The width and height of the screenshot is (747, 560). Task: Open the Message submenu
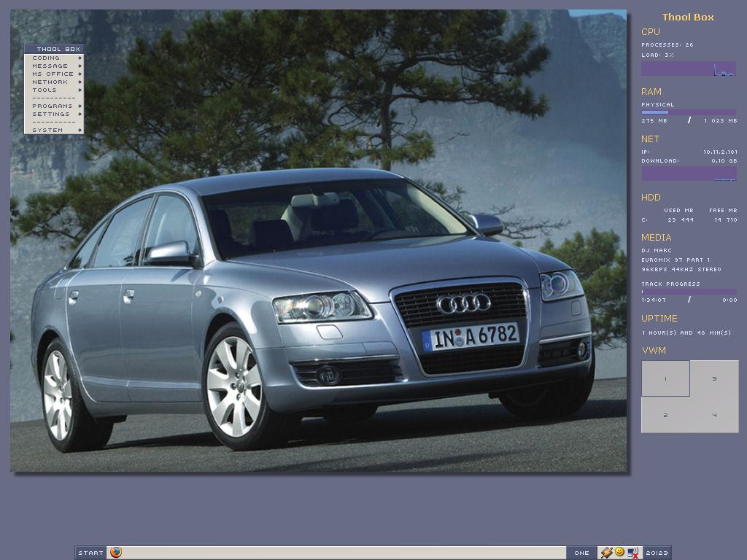pyautogui.click(x=54, y=66)
